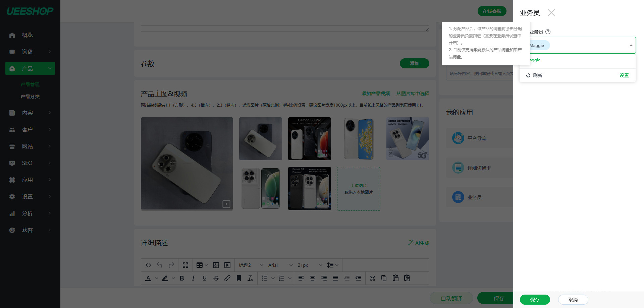The height and width of the screenshot is (308, 644).
Task: Click 添加 button in 参数 section
Action: (x=415, y=63)
